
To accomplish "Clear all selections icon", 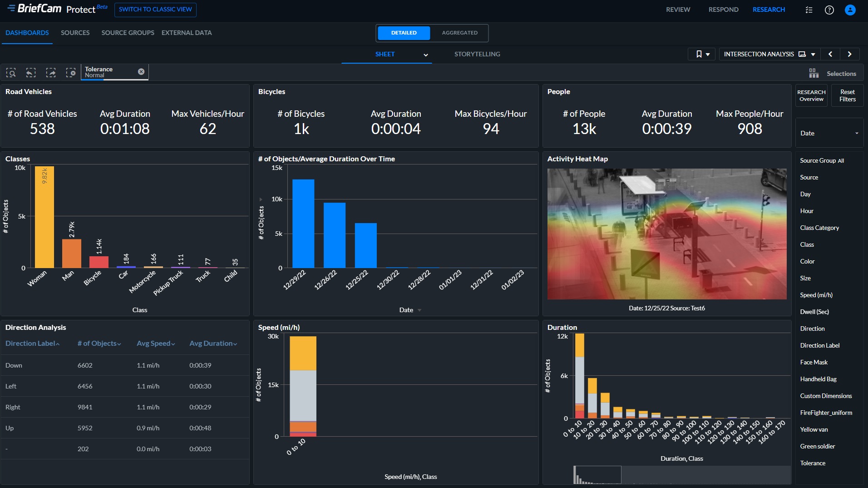I will point(71,73).
